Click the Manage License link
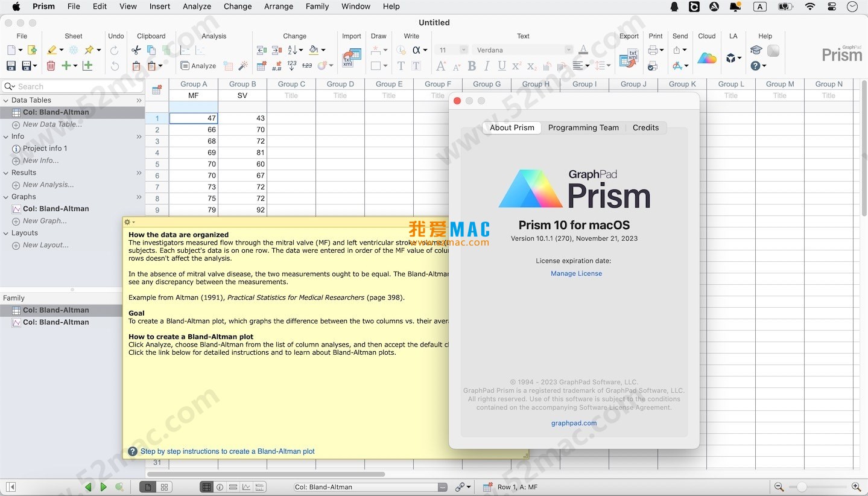This screenshot has height=496, width=868. pos(576,273)
